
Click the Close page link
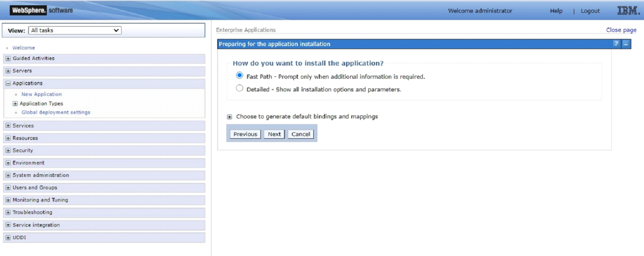[x=621, y=30]
